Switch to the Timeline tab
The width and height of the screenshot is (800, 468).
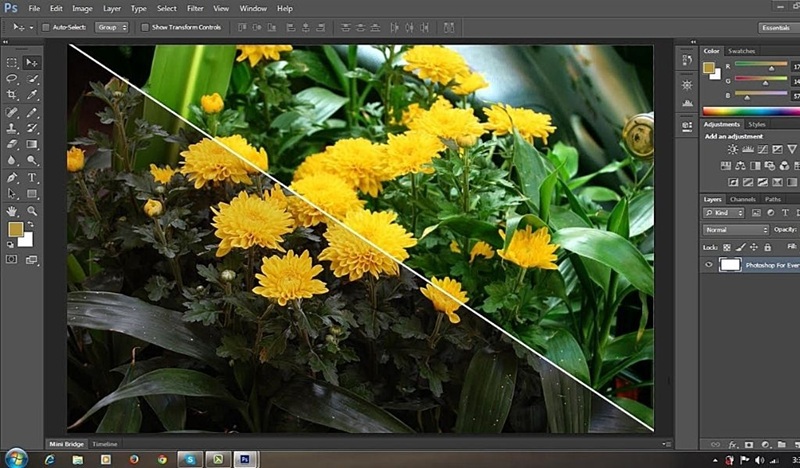coord(105,444)
